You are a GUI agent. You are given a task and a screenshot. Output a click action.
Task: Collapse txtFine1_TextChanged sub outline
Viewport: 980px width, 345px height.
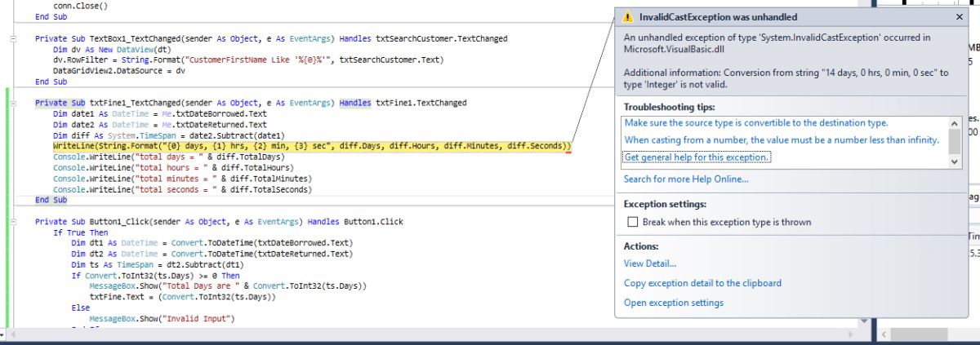11,104
